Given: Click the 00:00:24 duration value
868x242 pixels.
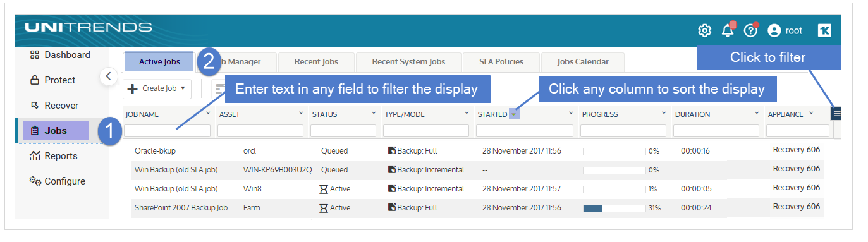Looking at the screenshot, I should (695, 208).
